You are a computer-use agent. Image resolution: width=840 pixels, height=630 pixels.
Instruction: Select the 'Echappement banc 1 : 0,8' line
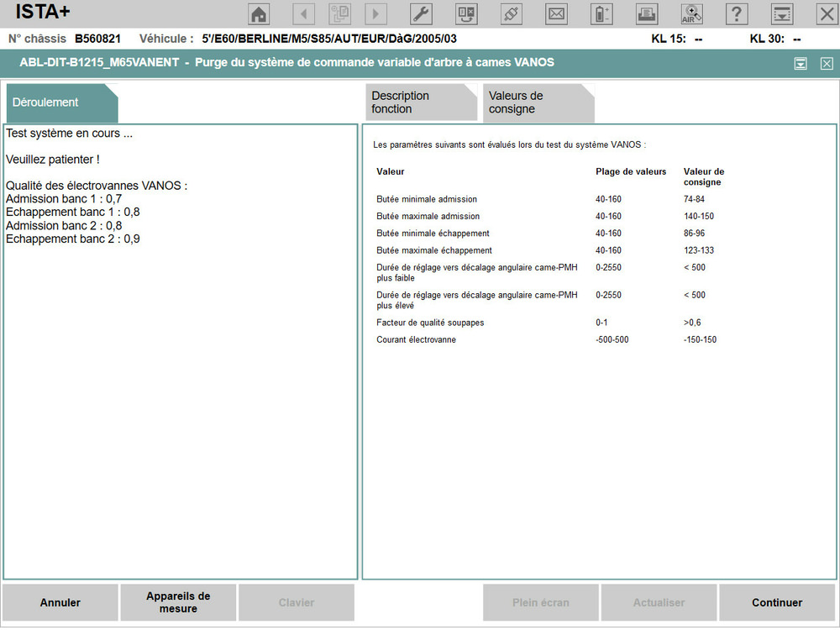coord(73,213)
